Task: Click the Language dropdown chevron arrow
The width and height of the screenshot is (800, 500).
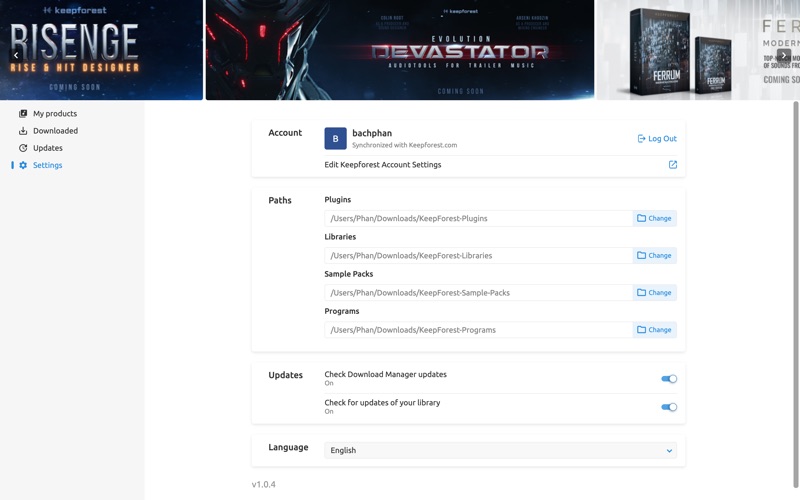Action: click(669, 451)
